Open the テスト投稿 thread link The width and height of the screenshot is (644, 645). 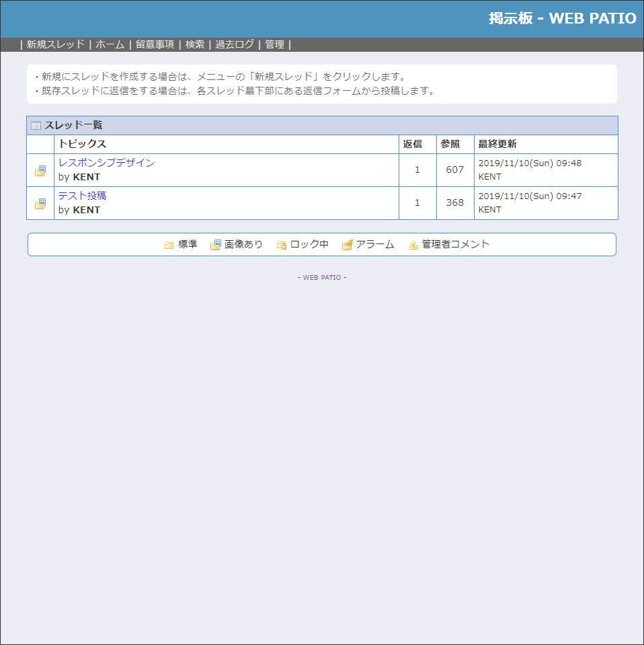[82, 196]
